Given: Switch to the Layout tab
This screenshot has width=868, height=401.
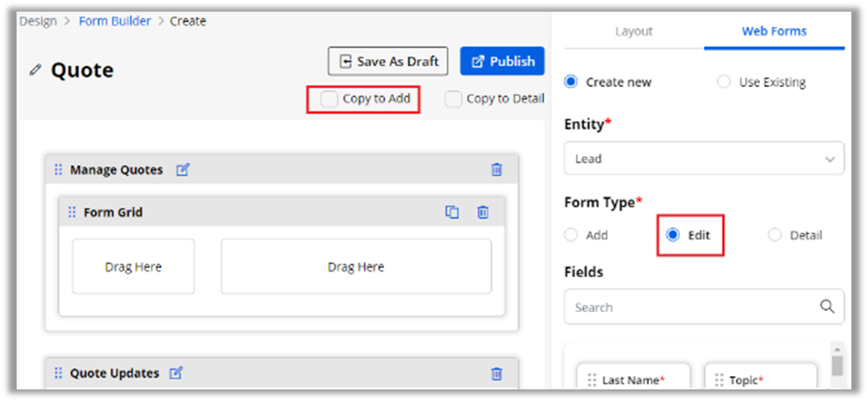Looking at the screenshot, I should 633,32.
